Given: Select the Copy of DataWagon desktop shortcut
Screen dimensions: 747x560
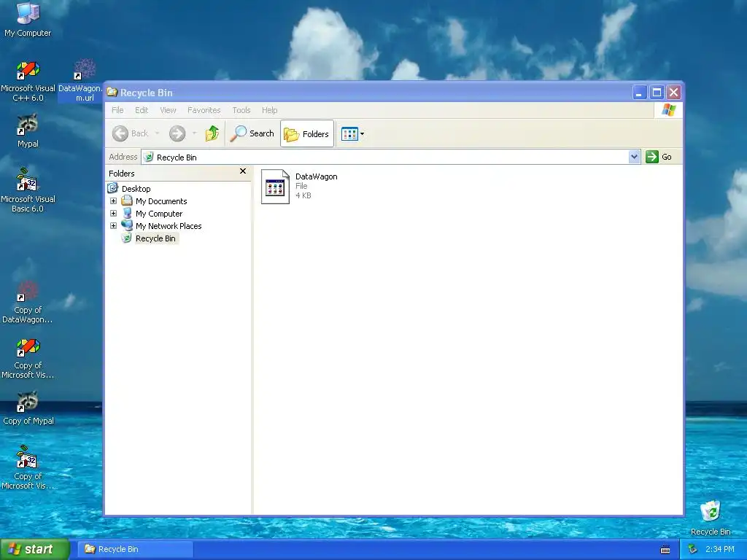Looking at the screenshot, I should point(28,303).
